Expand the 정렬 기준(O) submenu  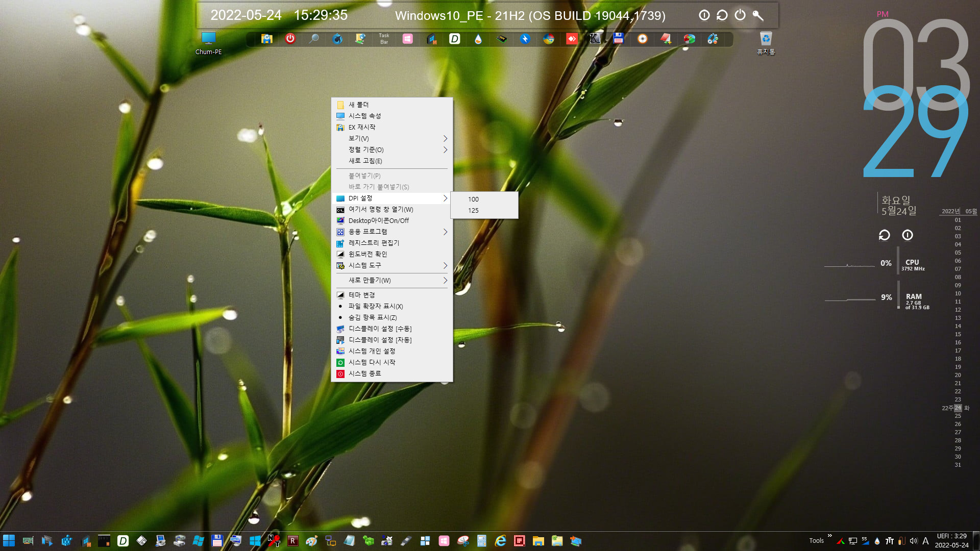(392, 149)
